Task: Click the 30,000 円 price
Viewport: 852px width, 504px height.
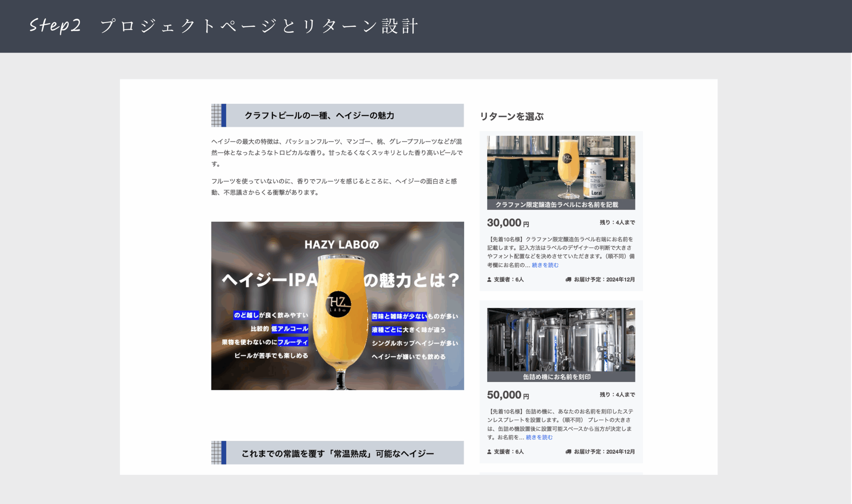Action: (x=508, y=223)
